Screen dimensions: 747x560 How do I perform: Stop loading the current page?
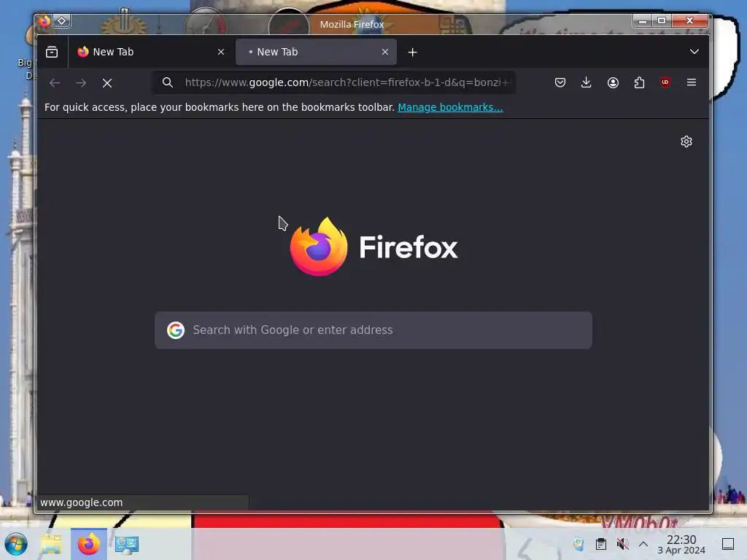[x=107, y=83]
